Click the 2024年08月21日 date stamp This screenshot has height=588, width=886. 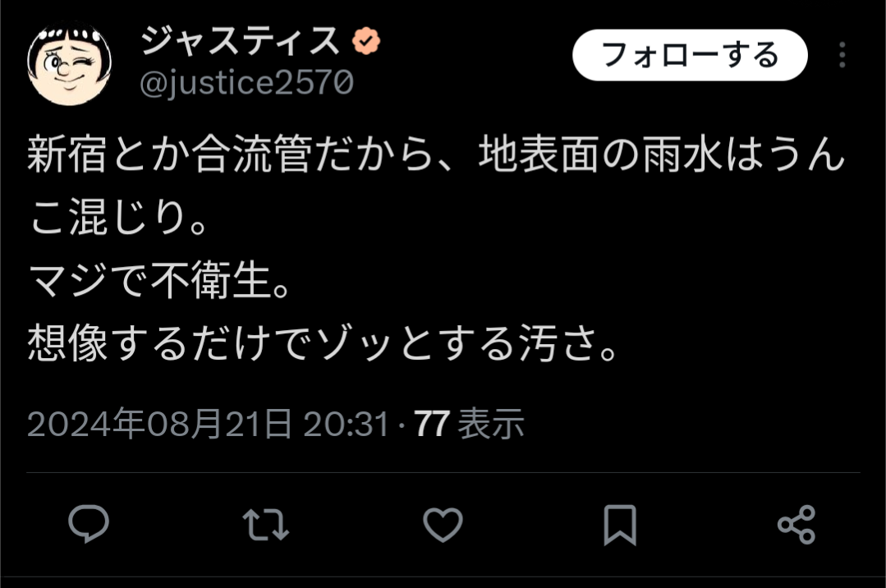pos(159,424)
